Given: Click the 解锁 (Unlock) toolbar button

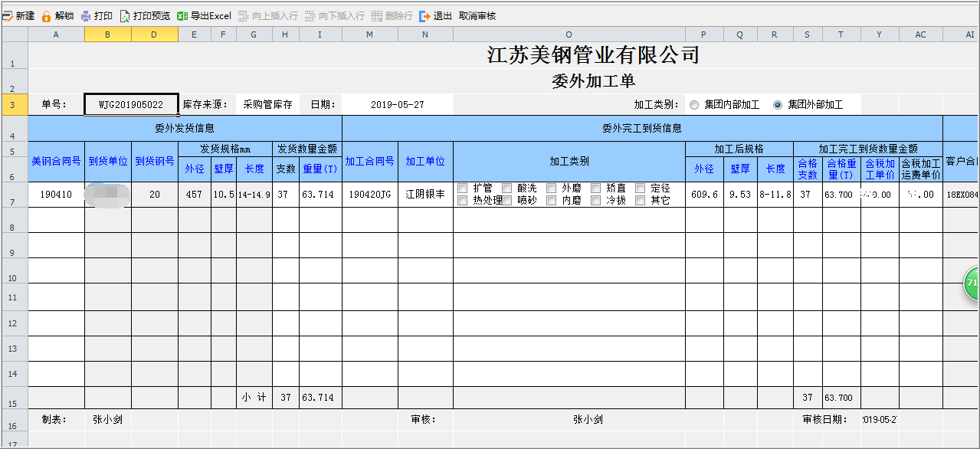Looking at the screenshot, I should click(x=57, y=15).
